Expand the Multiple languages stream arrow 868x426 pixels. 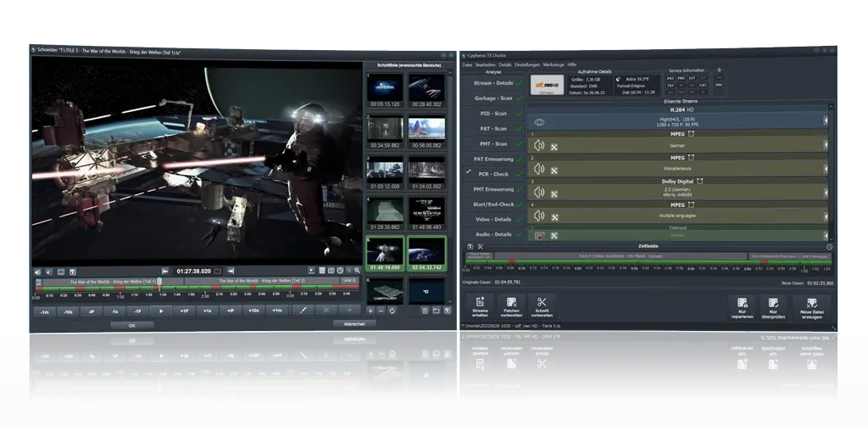point(826,217)
